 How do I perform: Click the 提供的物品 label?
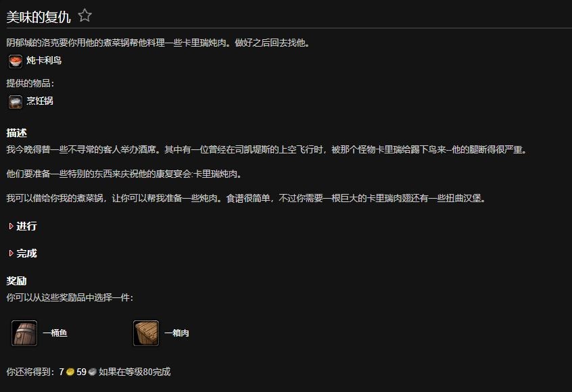pyautogui.click(x=30, y=84)
